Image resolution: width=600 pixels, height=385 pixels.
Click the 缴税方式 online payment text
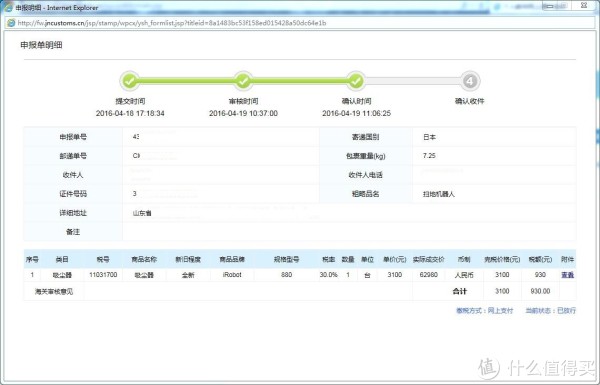[484, 311]
